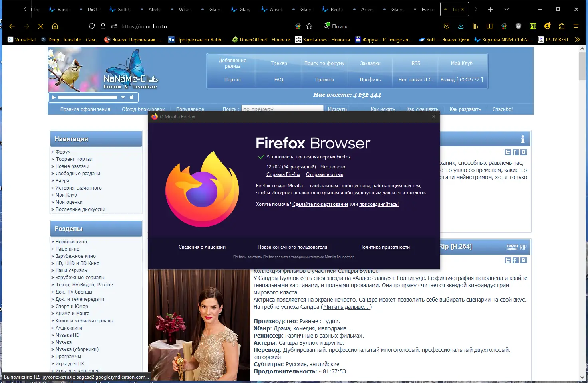Open the Library bookshelf icon
588x383 pixels.
[475, 26]
